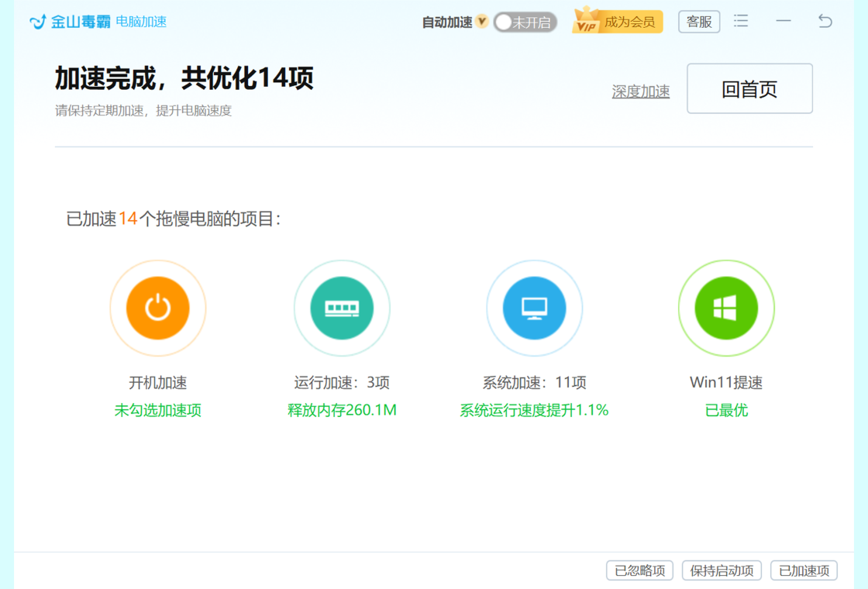Click the blue monitor system acceleration icon
The height and width of the screenshot is (589, 868).
pos(534,308)
